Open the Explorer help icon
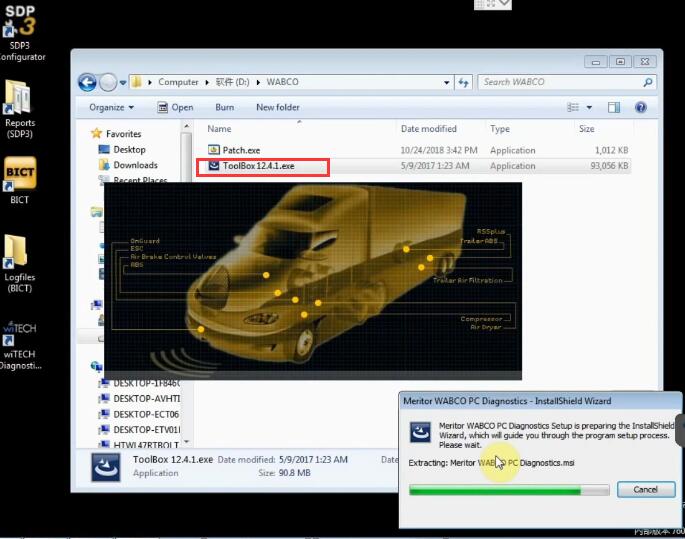The width and height of the screenshot is (685, 539). click(641, 107)
